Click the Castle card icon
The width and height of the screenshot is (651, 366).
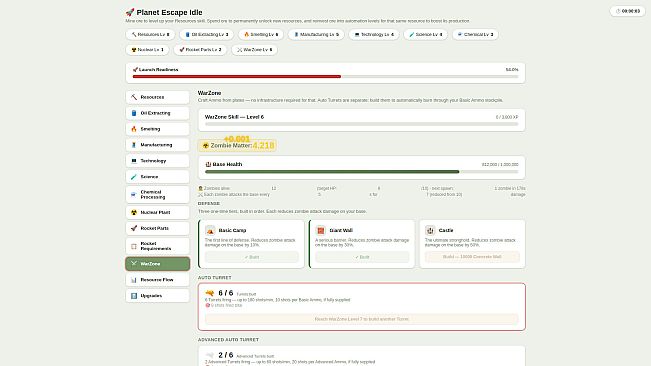[430, 230]
